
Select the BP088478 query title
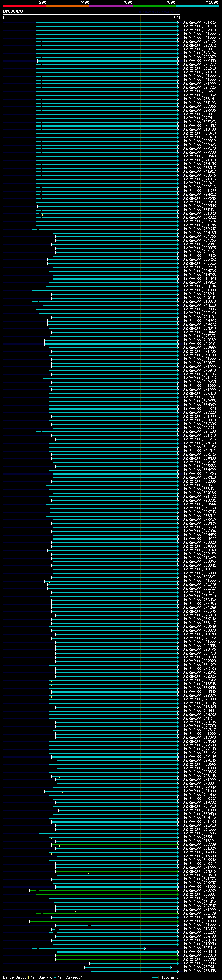click(13, 11)
